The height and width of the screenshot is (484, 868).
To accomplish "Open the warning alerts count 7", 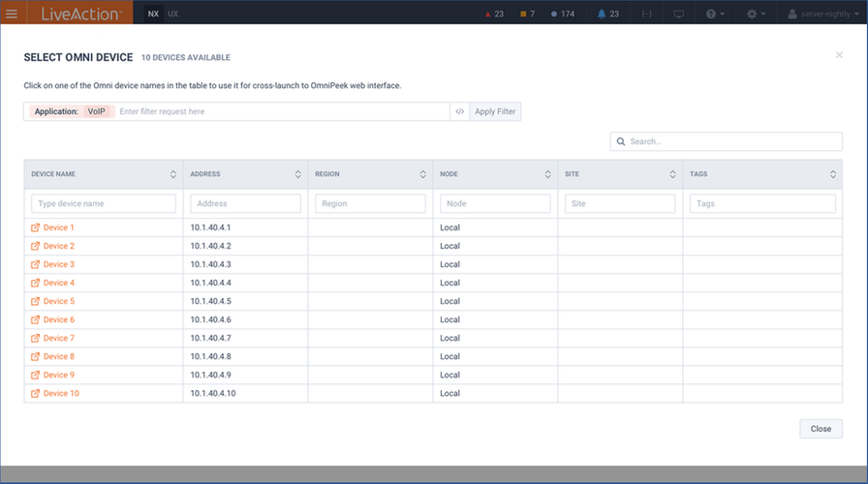I will tap(528, 14).
